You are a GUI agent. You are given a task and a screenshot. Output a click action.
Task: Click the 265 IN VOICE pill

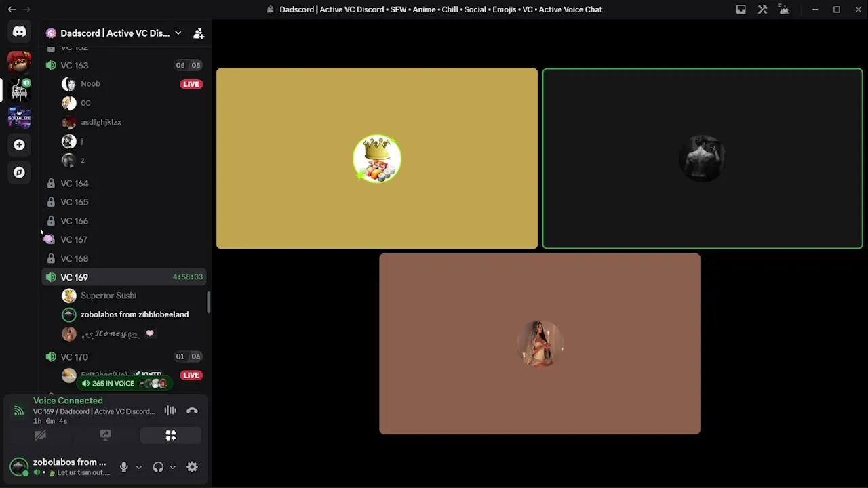(x=124, y=384)
